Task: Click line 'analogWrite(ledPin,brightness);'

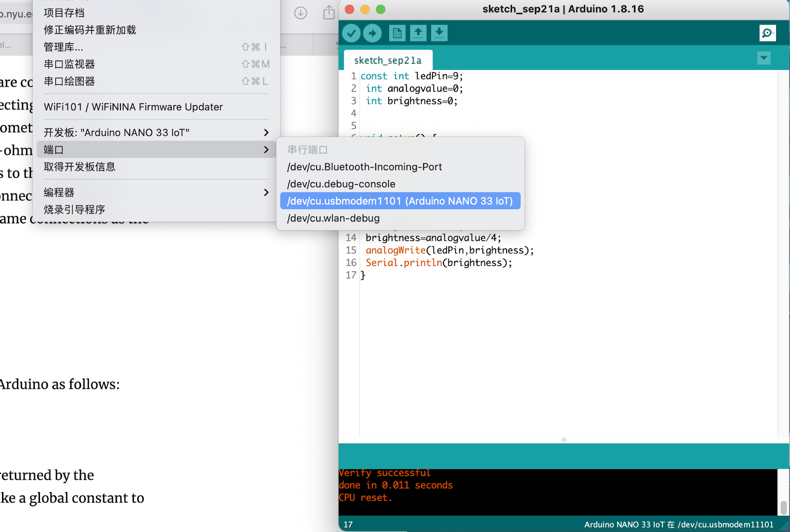Action: click(x=449, y=250)
